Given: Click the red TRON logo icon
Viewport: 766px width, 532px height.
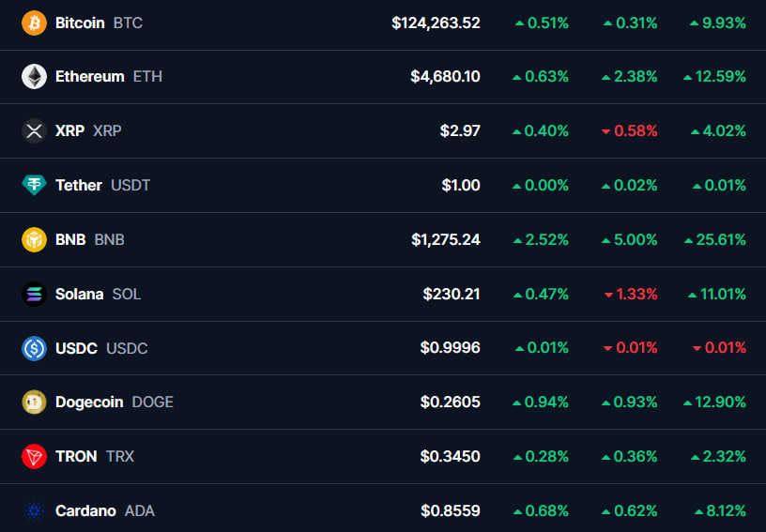Looking at the screenshot, I should click(34, 456).
